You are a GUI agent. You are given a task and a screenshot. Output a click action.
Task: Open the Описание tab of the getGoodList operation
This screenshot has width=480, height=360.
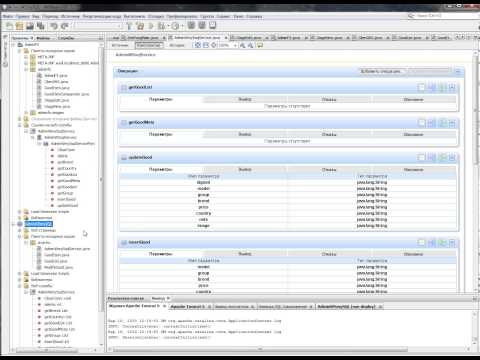click(x=414, y=99)
